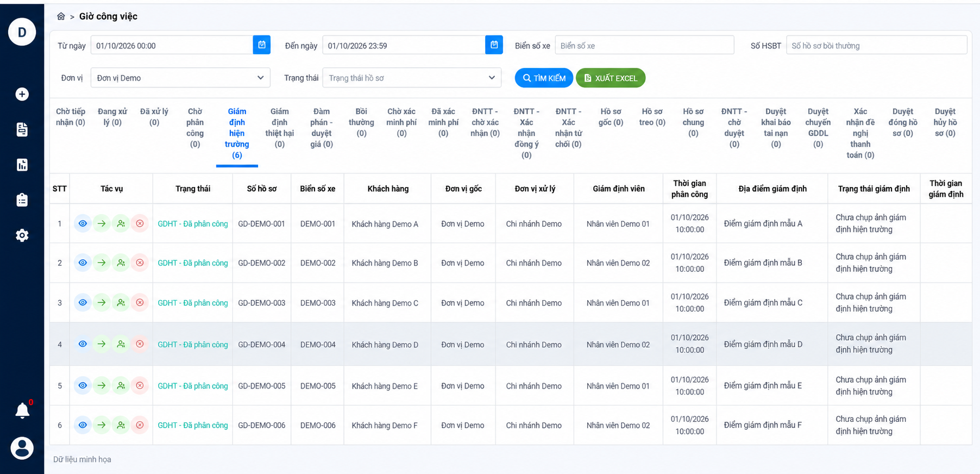Viewport: 980px width, 474px height.
Task: Switch to Chờ tiếp nhận (0) tab
Action: coord(71,117)
